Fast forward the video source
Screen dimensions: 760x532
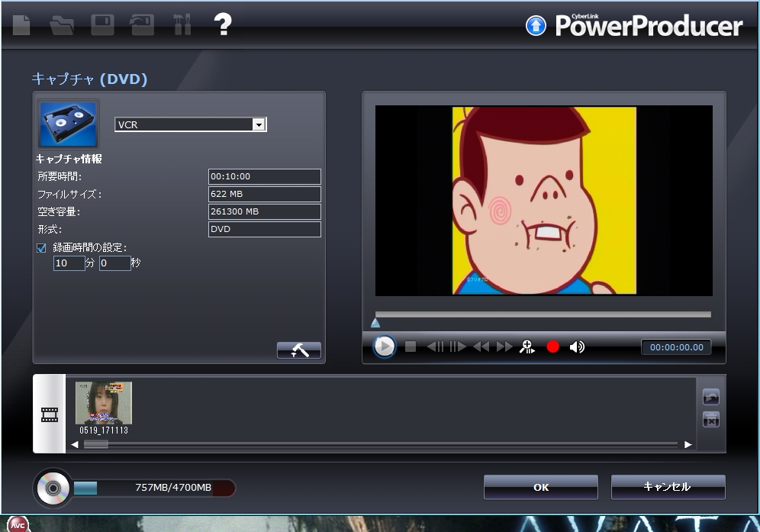coord(504,347)
